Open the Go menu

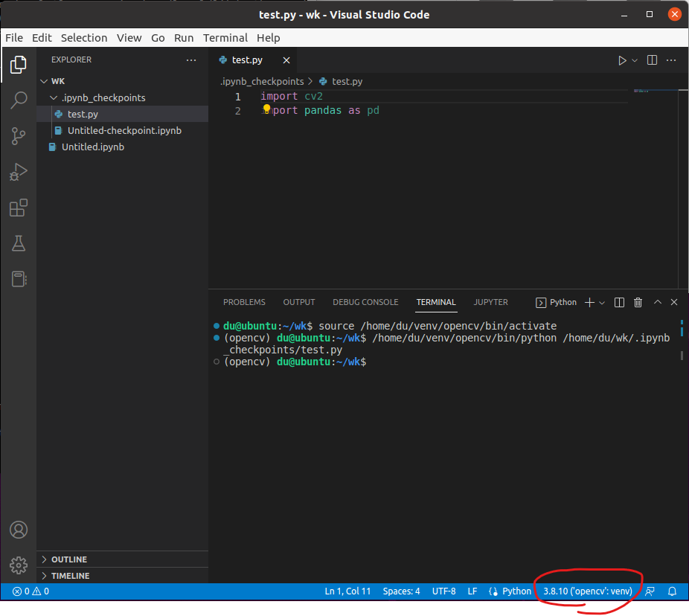(x=158, y=38)
